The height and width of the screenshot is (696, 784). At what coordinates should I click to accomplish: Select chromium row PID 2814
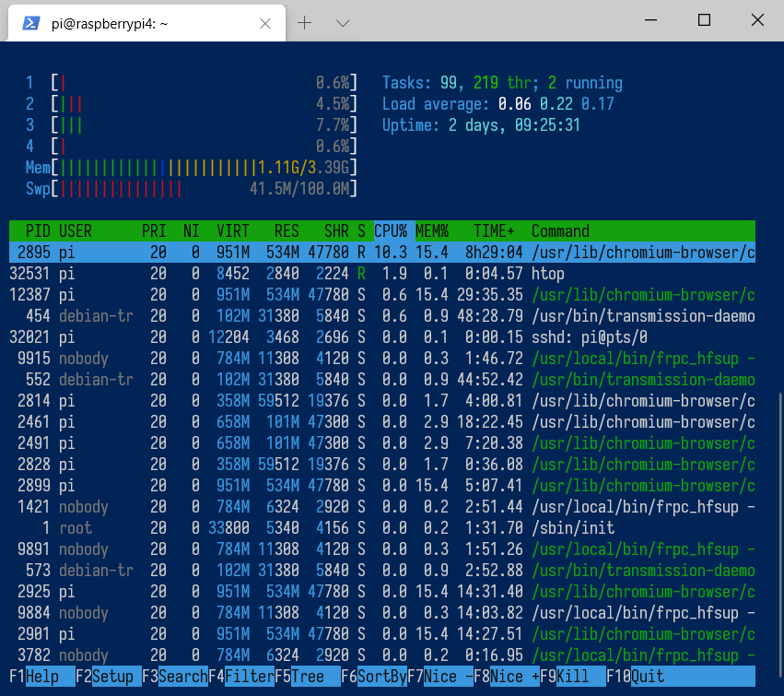(x=382, y=401)
